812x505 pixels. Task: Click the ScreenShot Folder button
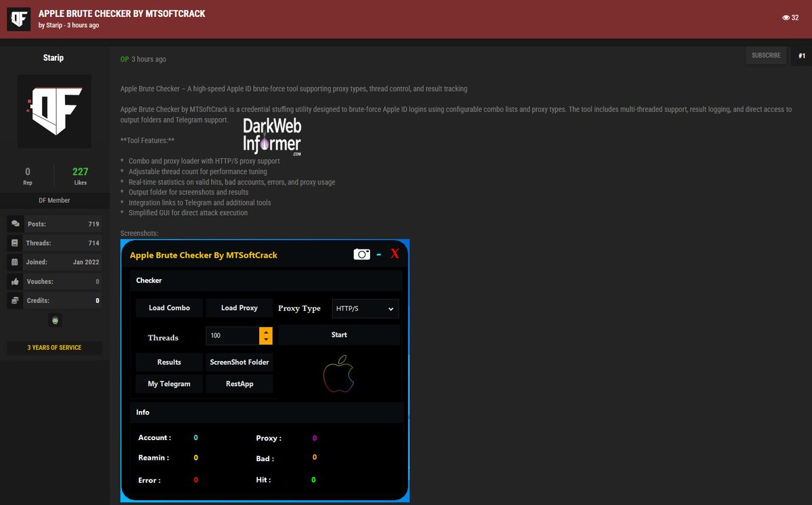coord(240,362)
